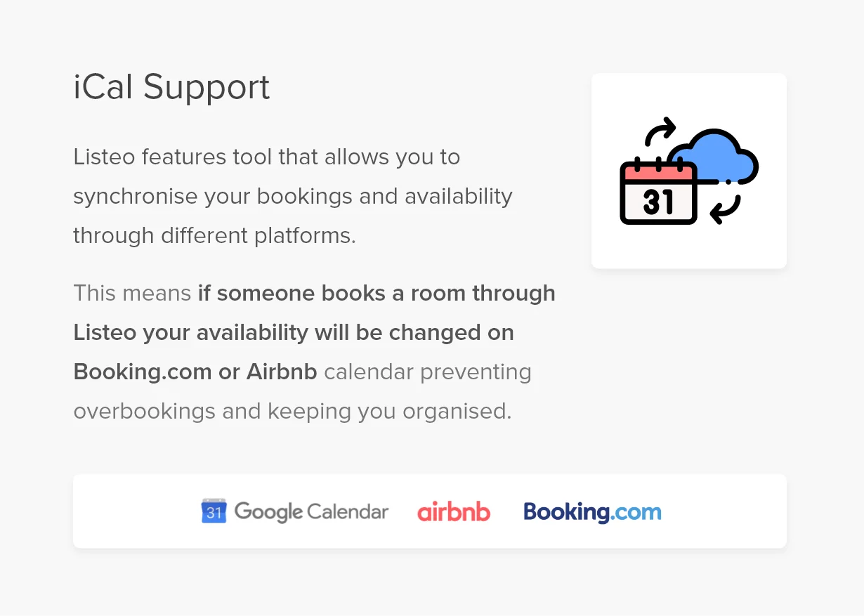The height and width of the screenshot is (616, 864).
Task: Click the words This means
Action: pos(132,293)
